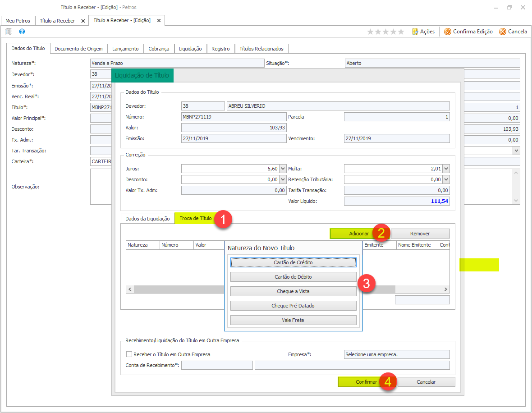532x413 pixels.
Task: Close the Título a Receber - [Edição] tab
Action: 159,21
